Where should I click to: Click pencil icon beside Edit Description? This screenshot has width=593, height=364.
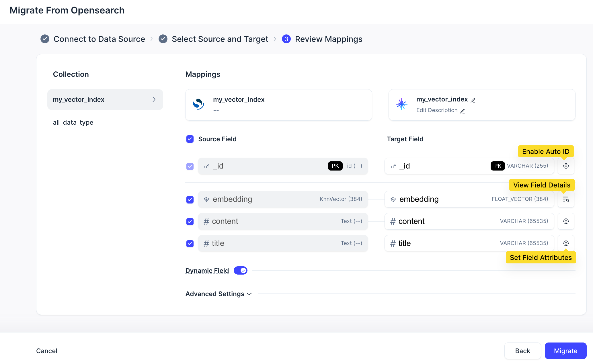[463, 111]
